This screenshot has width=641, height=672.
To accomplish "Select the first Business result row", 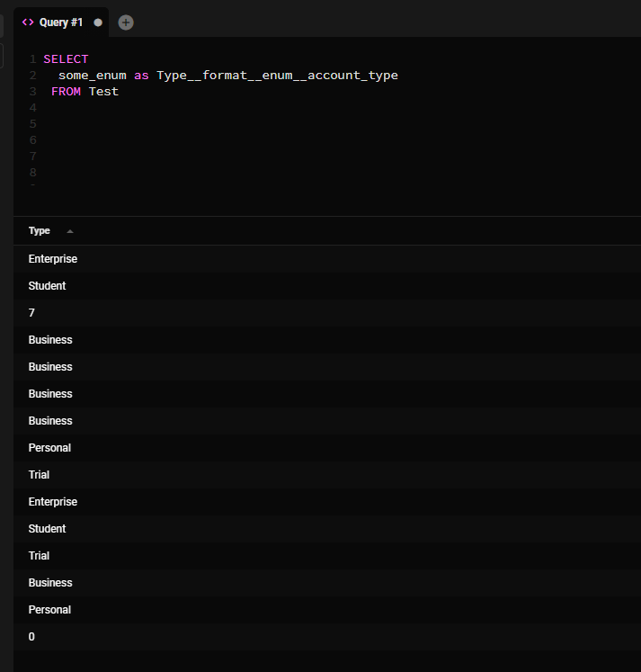I will click(327, 340).
